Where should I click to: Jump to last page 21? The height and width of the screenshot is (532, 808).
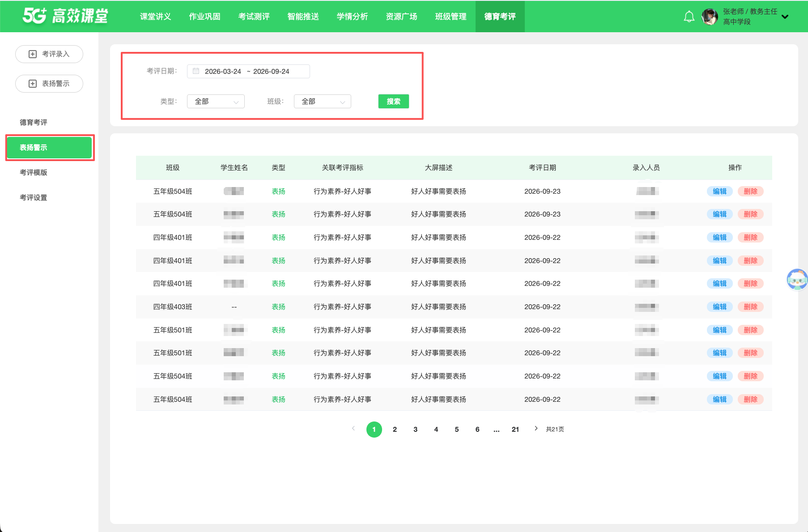515,430
